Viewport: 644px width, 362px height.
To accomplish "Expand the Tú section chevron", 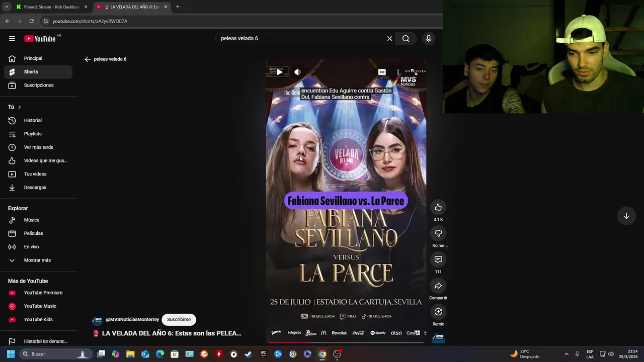I will pos(20,107).
